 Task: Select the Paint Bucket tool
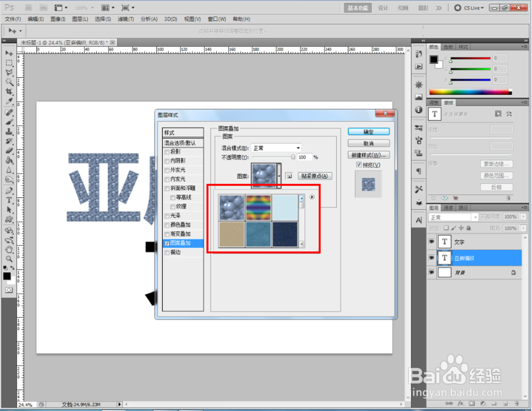9,160
